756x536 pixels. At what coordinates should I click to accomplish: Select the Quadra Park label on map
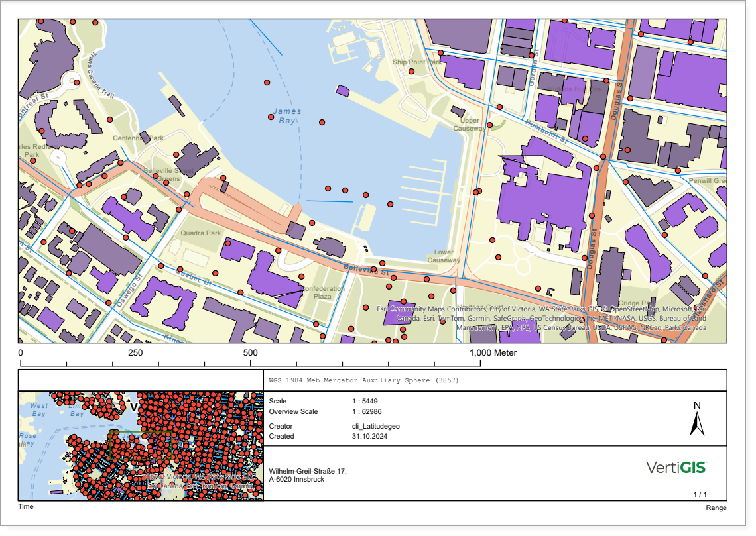point(201,233)
